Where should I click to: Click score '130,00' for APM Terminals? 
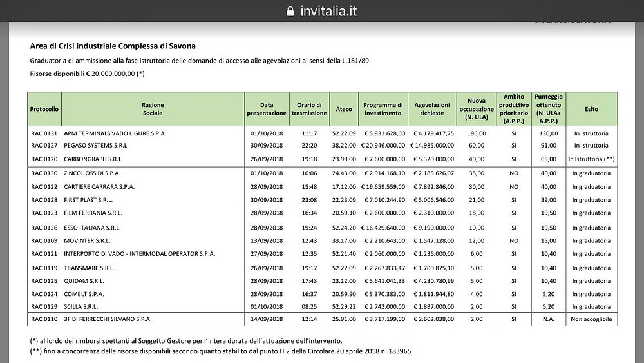click(x=548, y=133)
